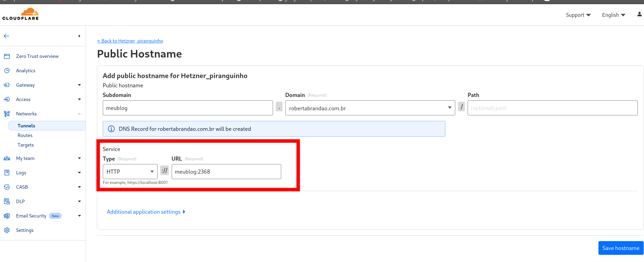Click the Logs sidebar icon
The image size is (644, 262).
point(7,173)
